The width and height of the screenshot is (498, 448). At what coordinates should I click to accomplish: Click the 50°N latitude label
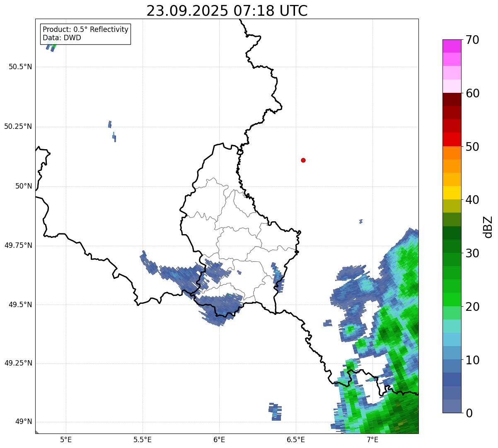(24, 186)
